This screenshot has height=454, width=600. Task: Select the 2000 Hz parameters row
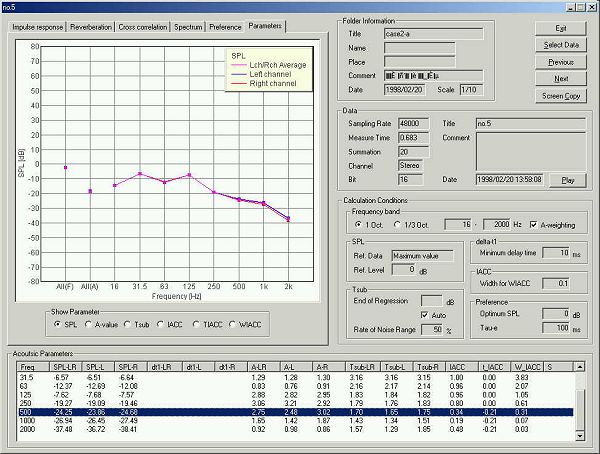pyautogui.click(x=296, y=429)
